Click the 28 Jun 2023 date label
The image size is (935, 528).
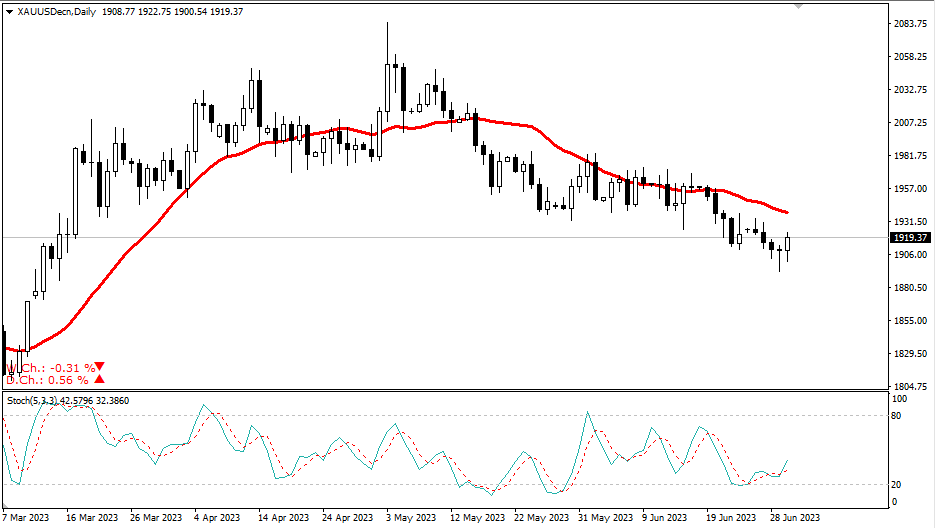pyautogui.click(x=796, y=518)
